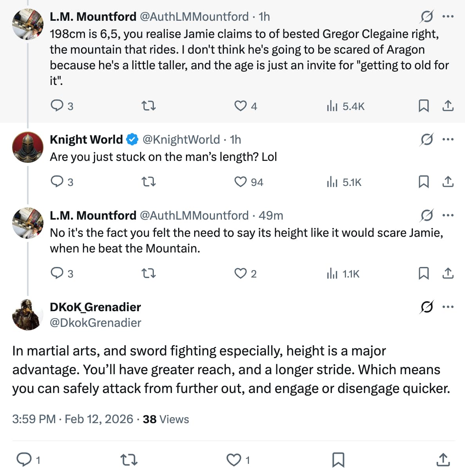Open more options on top L.M. Mountford tweet
465x476 pixels.
(448, 16)
